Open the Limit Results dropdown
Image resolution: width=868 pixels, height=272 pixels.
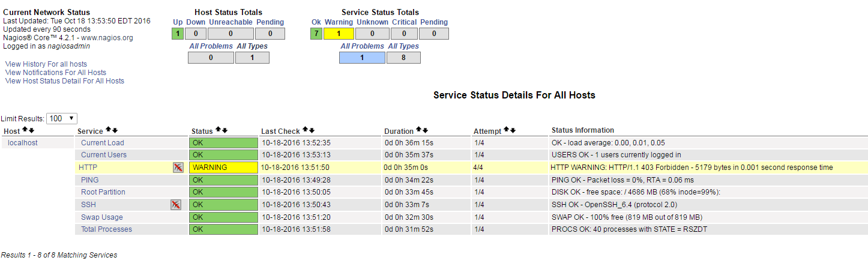(63, 119)
